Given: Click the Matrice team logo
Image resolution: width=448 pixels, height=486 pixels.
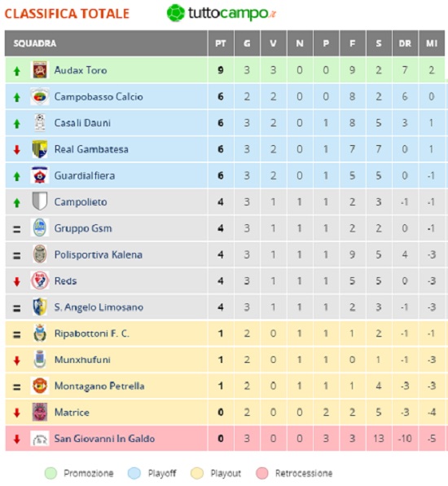Looking at the screenshot, I should 40,413.
